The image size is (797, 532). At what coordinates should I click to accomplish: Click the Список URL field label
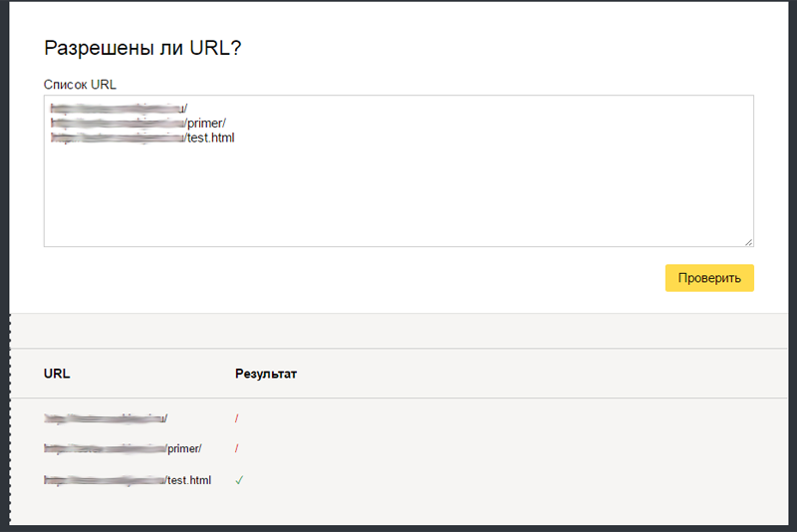(x=80, y=84)
